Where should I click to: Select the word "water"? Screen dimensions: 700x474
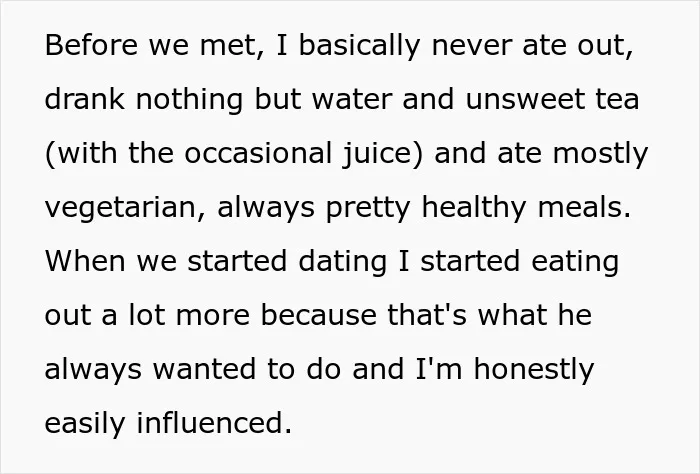(x=352, y=101)
